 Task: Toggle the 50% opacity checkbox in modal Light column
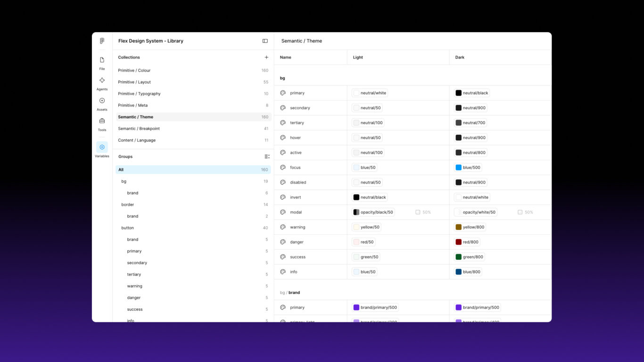pyautogui.click(x=418, y=212)
